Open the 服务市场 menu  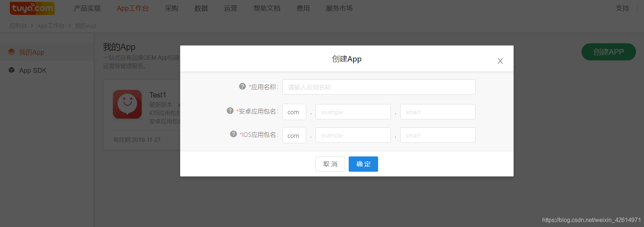point(339,8)
